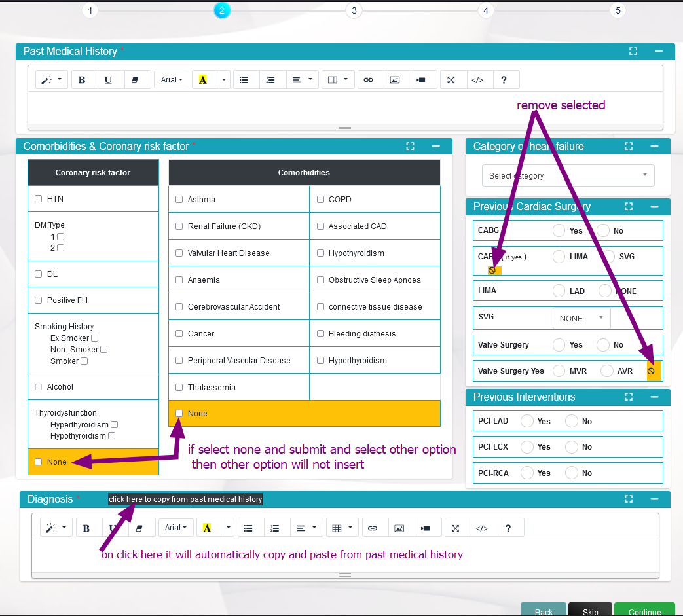The height and width of the screenshot is (616, 683).
Task: Expand the Previous Cardiac Surgery panel fullscreen
Action: [629, 206]
